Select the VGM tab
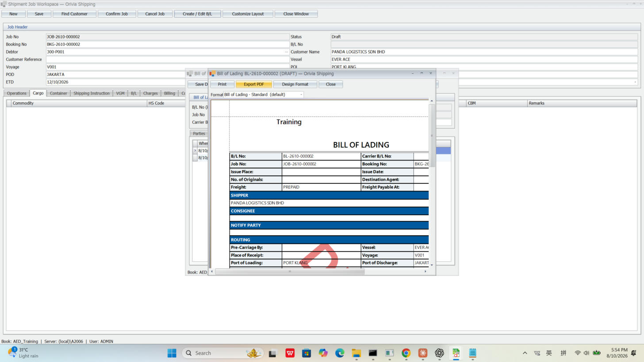The height and width of the screenshot is (362, 644). (120, 93)
